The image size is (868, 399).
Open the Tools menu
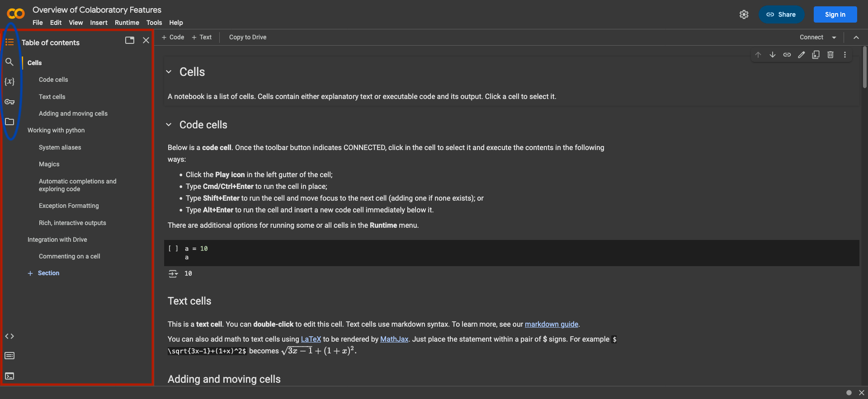tap(154, 23)
